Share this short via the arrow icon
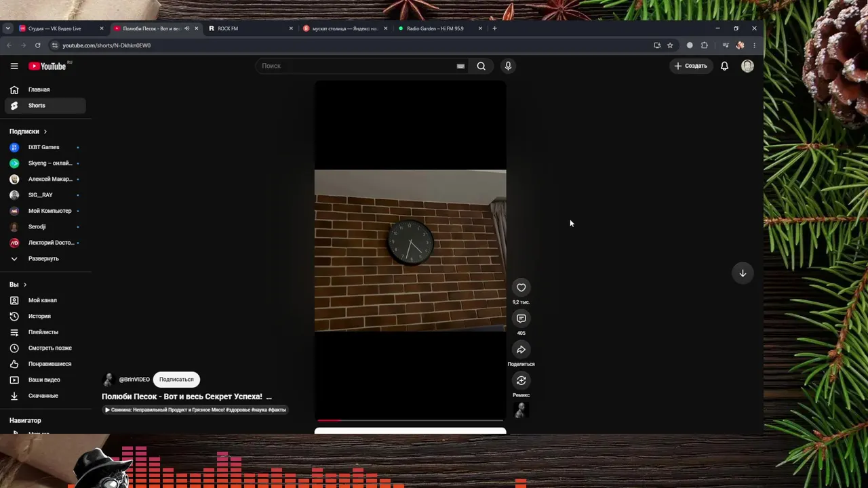The image size is (868, 488). coord(521,350)
